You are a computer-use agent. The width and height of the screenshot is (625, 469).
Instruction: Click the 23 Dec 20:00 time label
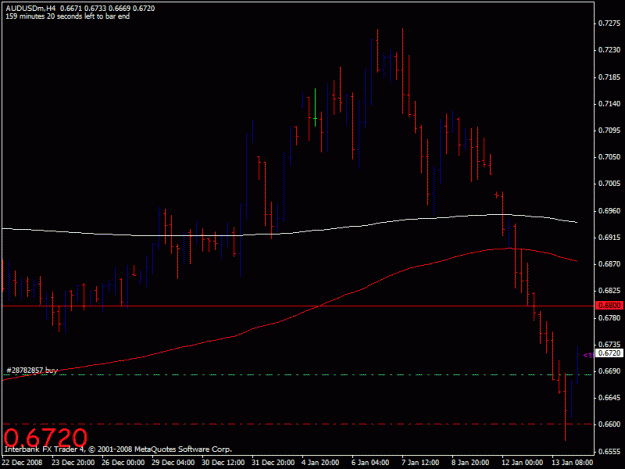[73, 463]
